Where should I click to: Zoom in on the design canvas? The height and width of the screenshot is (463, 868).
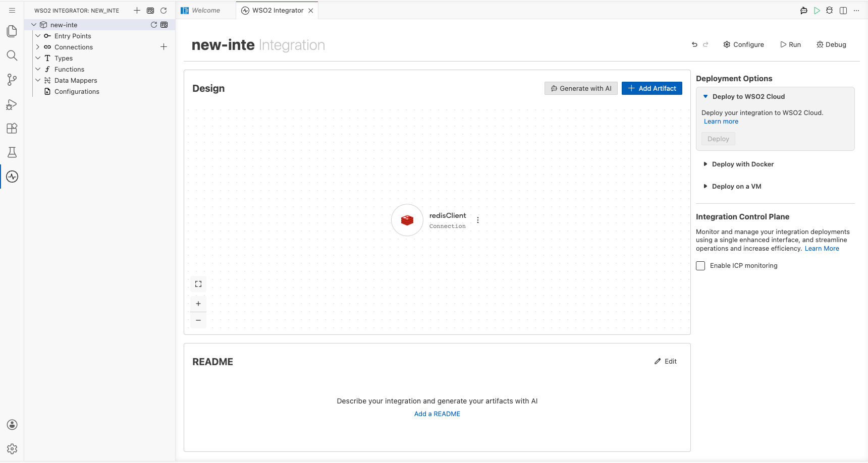pyautogui.click(x=198, y=304)
